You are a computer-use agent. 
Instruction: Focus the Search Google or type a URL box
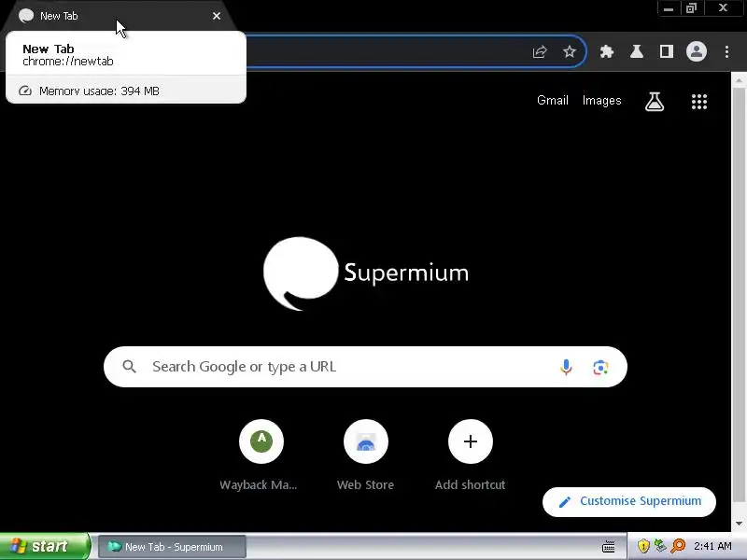tap(365, 367)
